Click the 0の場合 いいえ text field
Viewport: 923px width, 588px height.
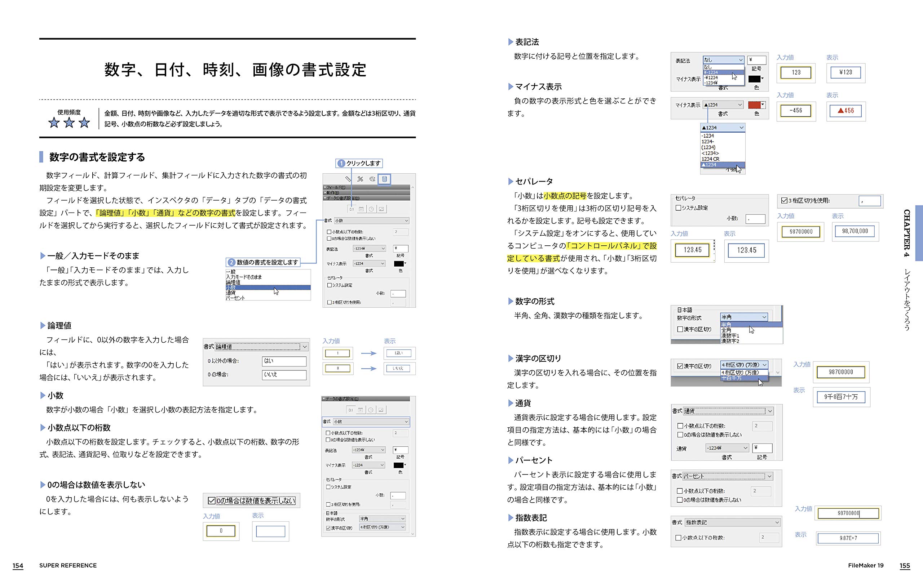(284, 375)
